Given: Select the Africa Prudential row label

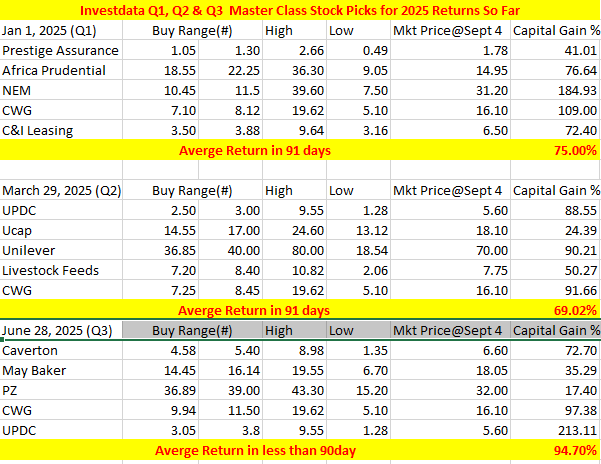Looking at the screenshot, I should tap(61, 70).
